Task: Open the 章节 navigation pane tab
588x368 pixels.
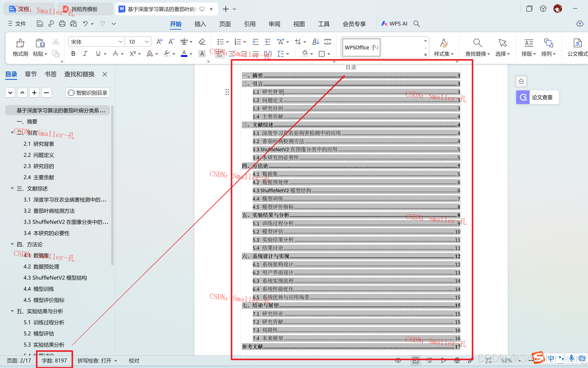Action: 31,74
